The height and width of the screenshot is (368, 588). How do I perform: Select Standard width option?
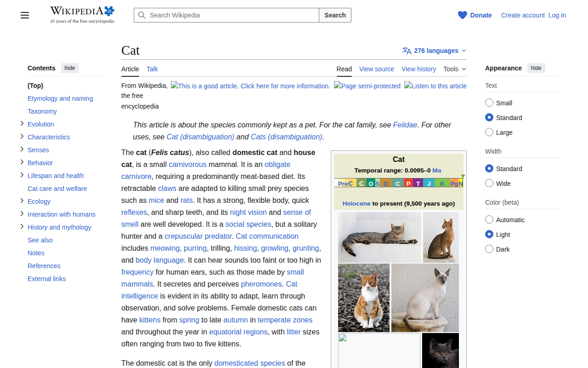pos(489,168)
